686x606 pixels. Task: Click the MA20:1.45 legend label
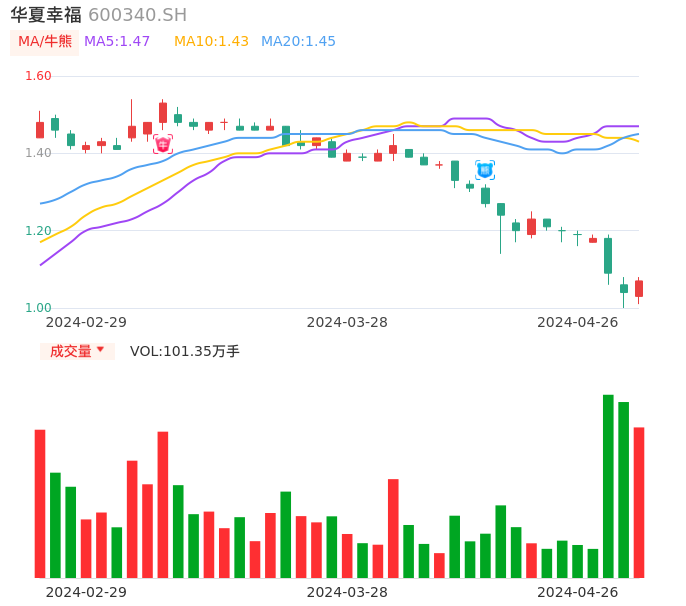[x=298, y=42]
